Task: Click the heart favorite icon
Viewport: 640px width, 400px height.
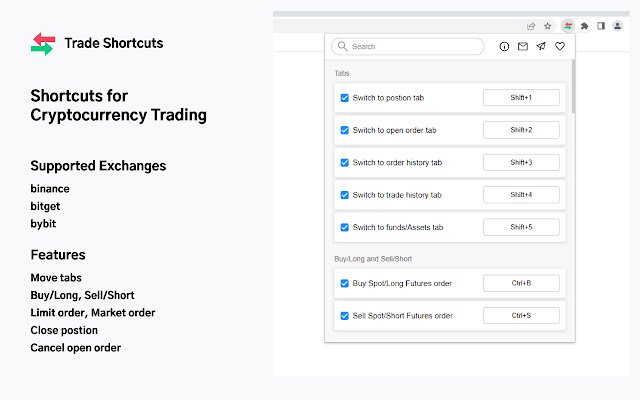Action: pyautogui.click(x=560, y=46)
